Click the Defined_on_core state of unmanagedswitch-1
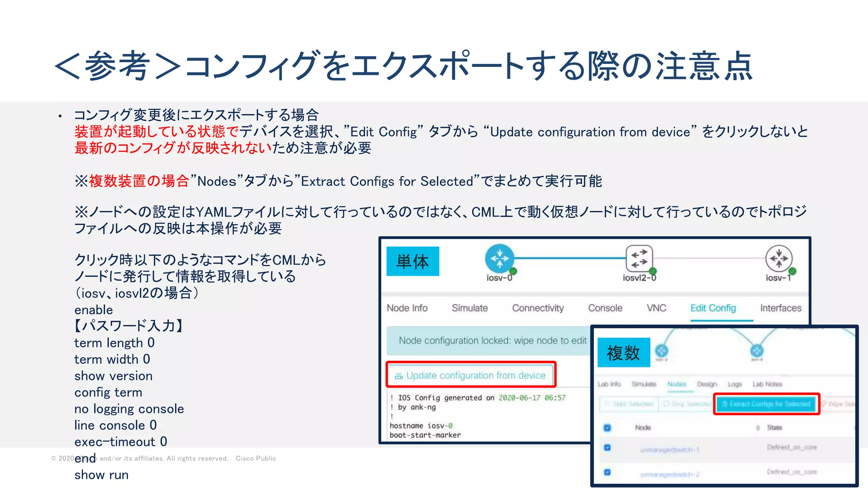Image resolution: width=868 pixels, height=488 pixels. [x=792, y=447]
